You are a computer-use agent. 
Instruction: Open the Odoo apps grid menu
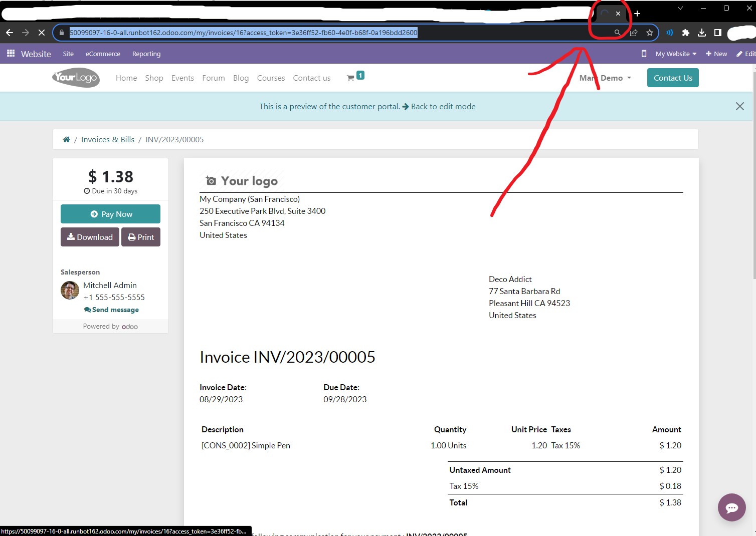[x=11, y=53]
